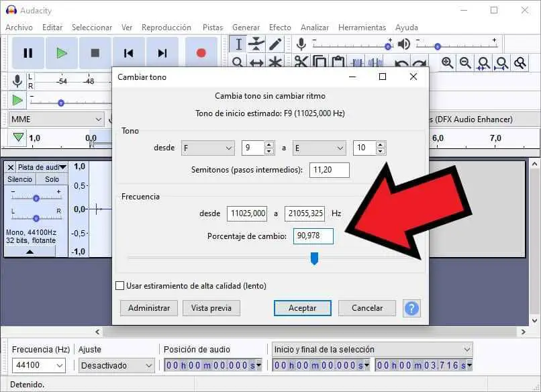
Task: Fit project to width zoom icon
Action: (x=501, y=63)
